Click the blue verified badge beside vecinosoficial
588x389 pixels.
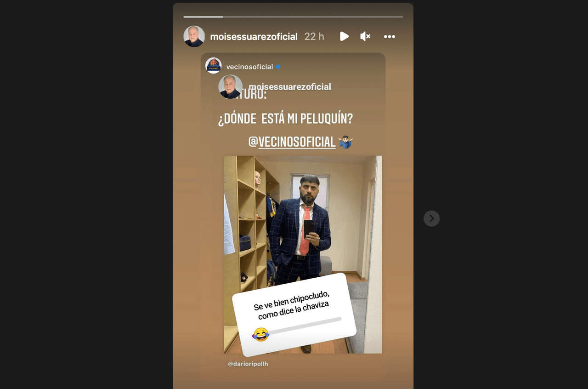[x=278, y=67]
